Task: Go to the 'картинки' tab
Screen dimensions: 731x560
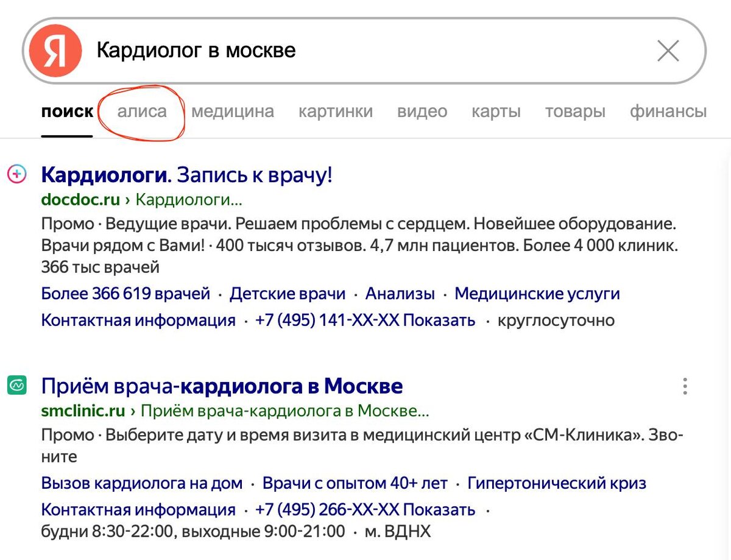Action: [x=336, y=112]
